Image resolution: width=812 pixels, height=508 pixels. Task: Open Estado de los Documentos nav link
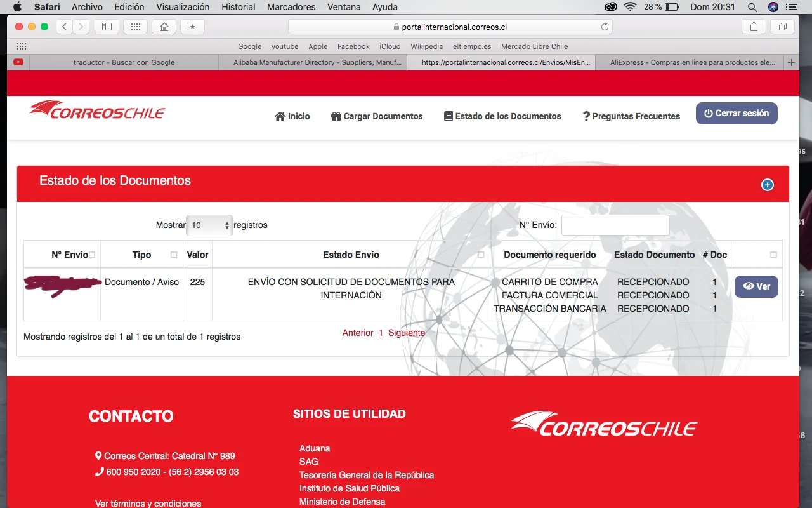pyautogui.click(x=502, y=116)
